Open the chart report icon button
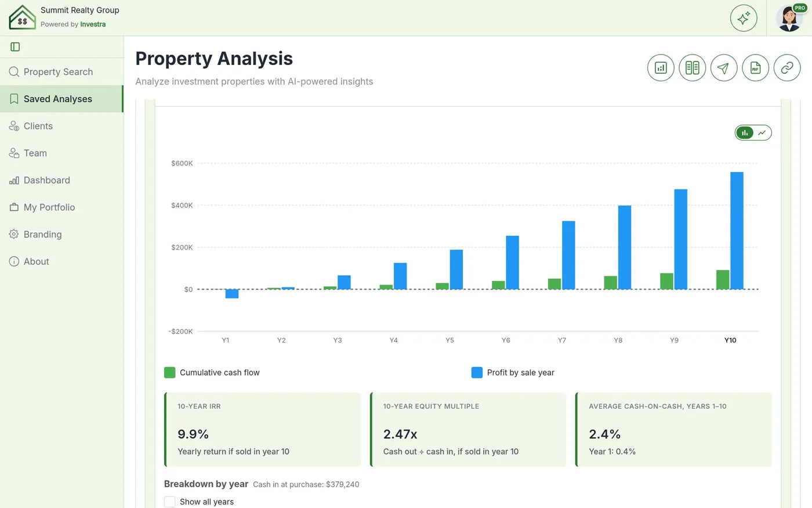812x508 pixels. [661, 68]
